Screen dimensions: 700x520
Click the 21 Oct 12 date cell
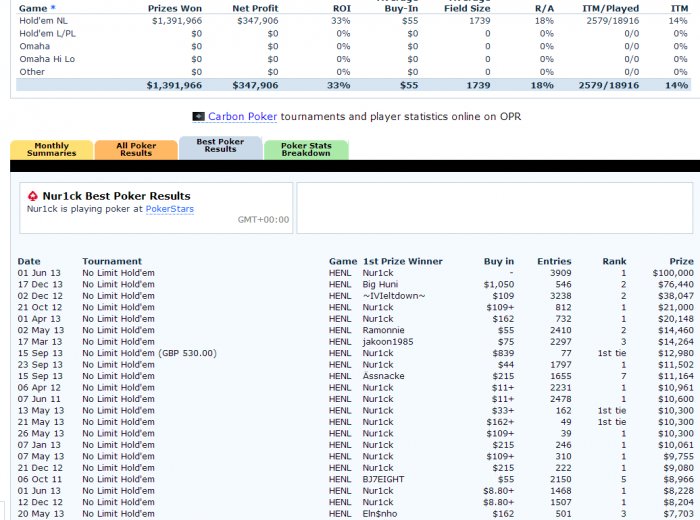click(40, 307)
